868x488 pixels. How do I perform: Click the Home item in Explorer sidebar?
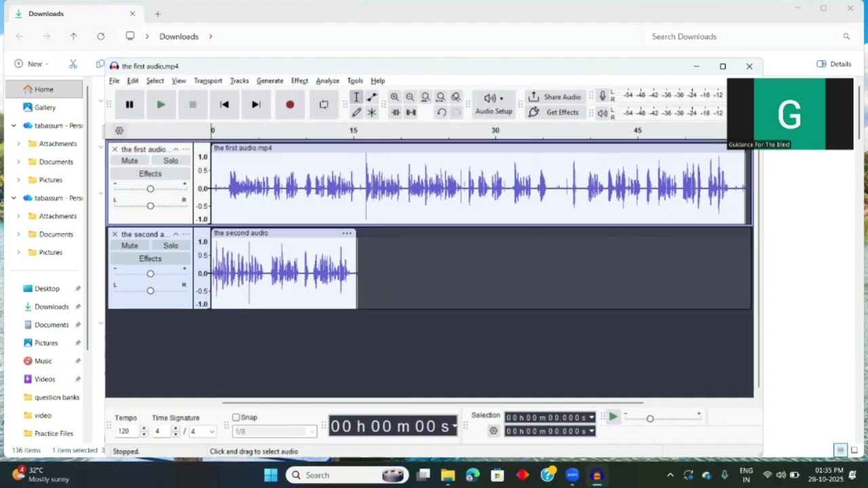point(44,89)
